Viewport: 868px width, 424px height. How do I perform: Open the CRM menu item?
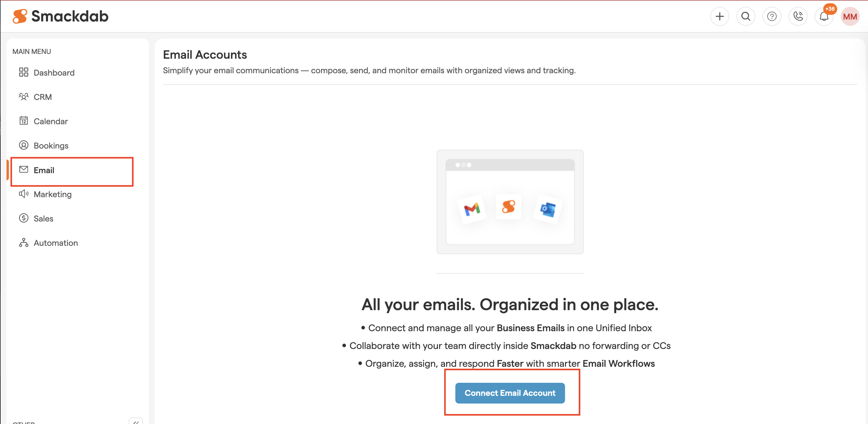[x=42, y=97]
